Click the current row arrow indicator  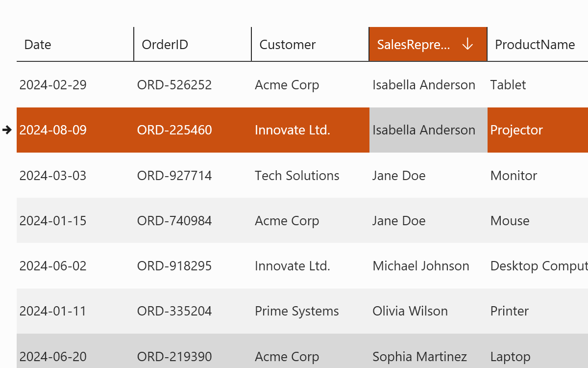coord(7,130)
